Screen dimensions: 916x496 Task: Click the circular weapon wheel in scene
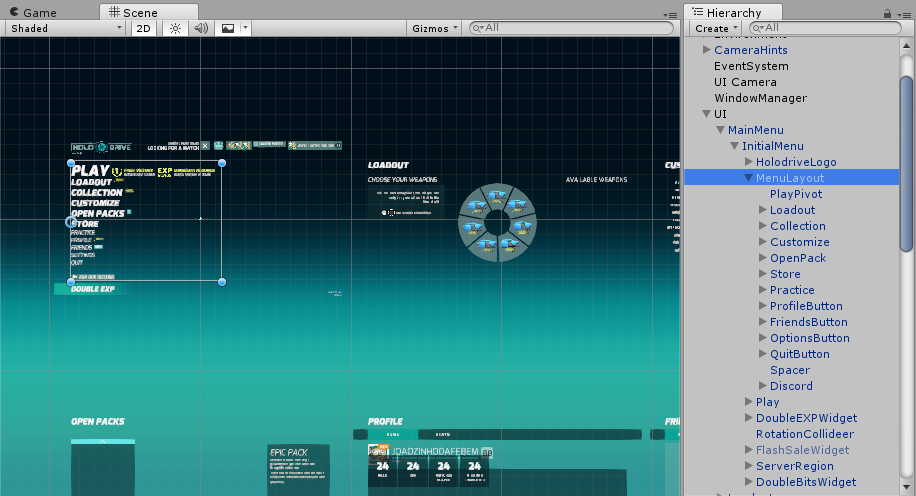(x=498, y=223)
